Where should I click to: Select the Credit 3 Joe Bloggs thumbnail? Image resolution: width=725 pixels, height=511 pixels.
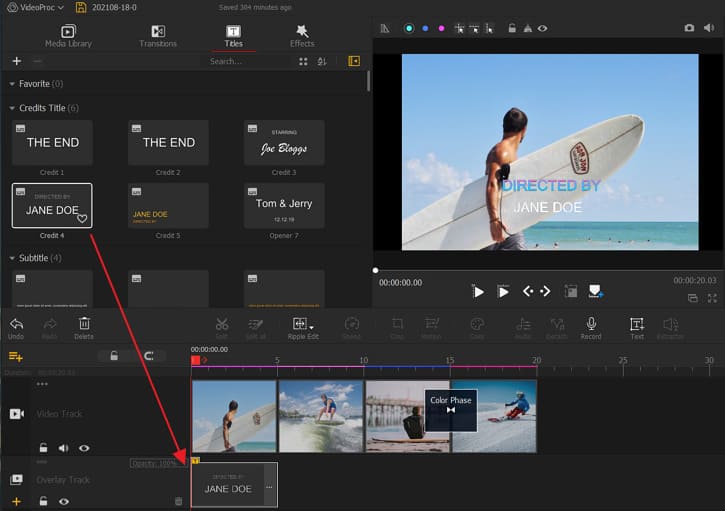[x=284, y=143]
